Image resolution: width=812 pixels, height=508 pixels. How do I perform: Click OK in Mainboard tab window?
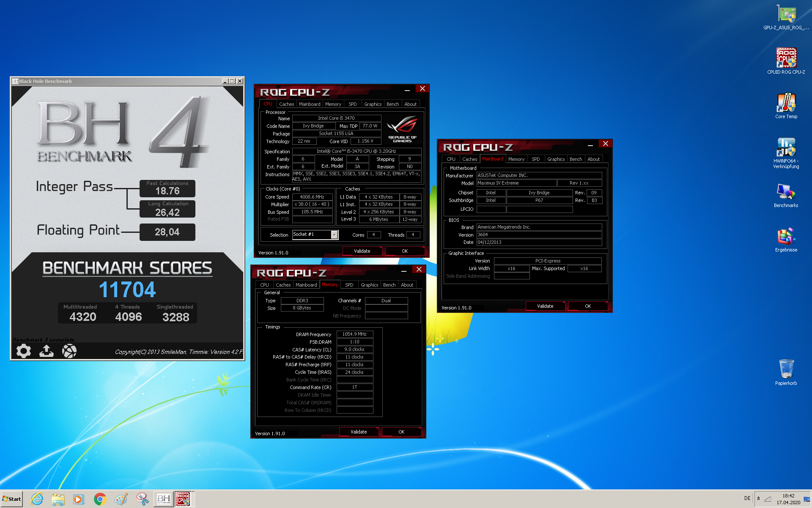(x=588, y=306)
